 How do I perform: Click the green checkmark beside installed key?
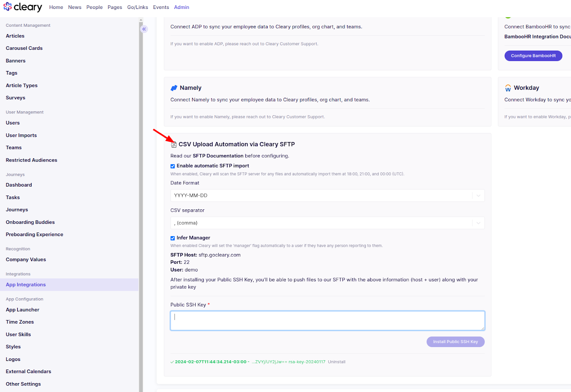click(172, 362)
